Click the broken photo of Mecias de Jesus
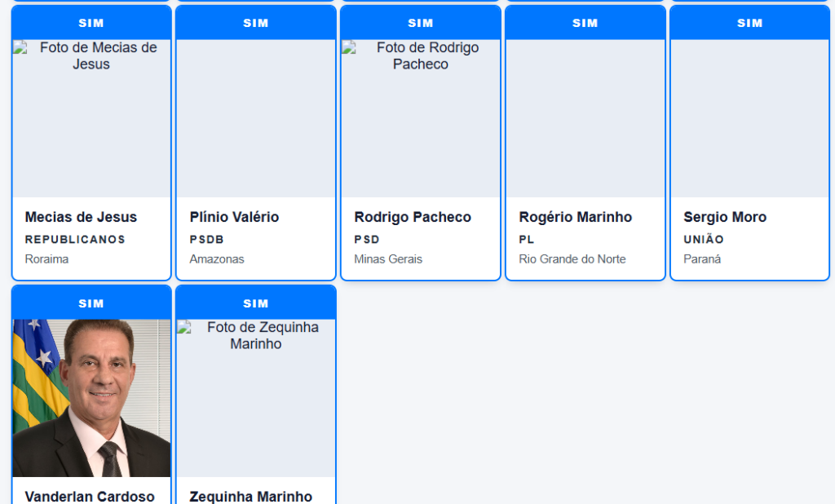Image resolution: width=835 pixels, height=504 pixels. [x=91, y=118]
